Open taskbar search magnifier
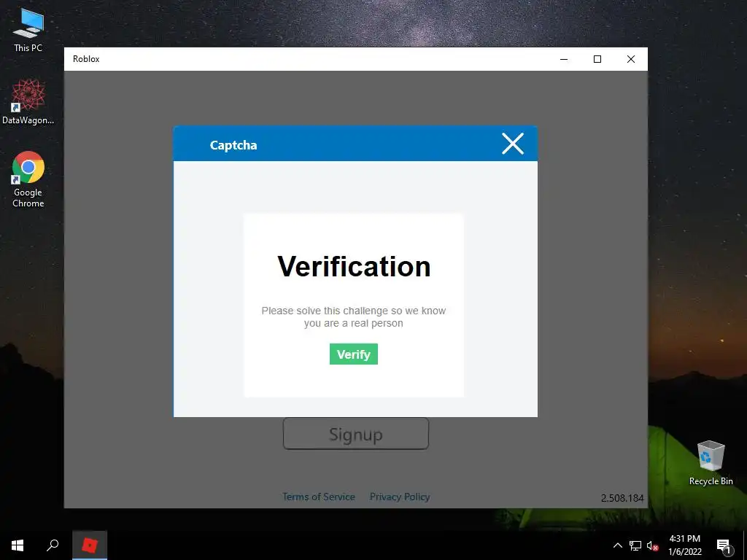This screenshot has width=747, height=560. (53, 545)
